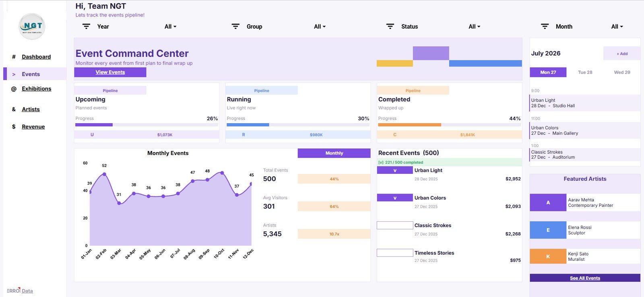Go to Exhibitions in the sidebar
Viewport: 644px width, 297px height.
[x=37, y=89]
